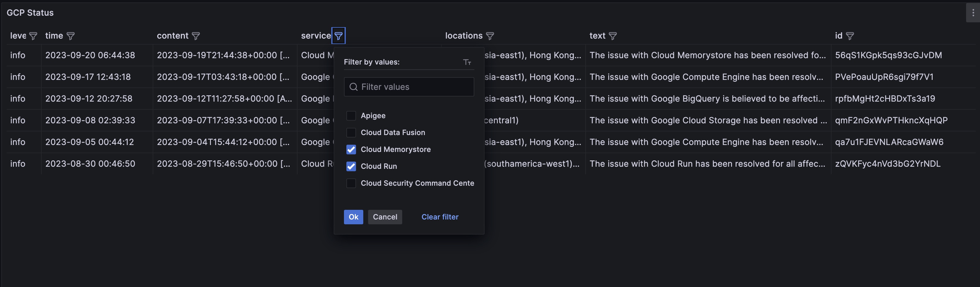980x287 pixels.
Task: Open the text column filter icon
Action: pos(612,36)
